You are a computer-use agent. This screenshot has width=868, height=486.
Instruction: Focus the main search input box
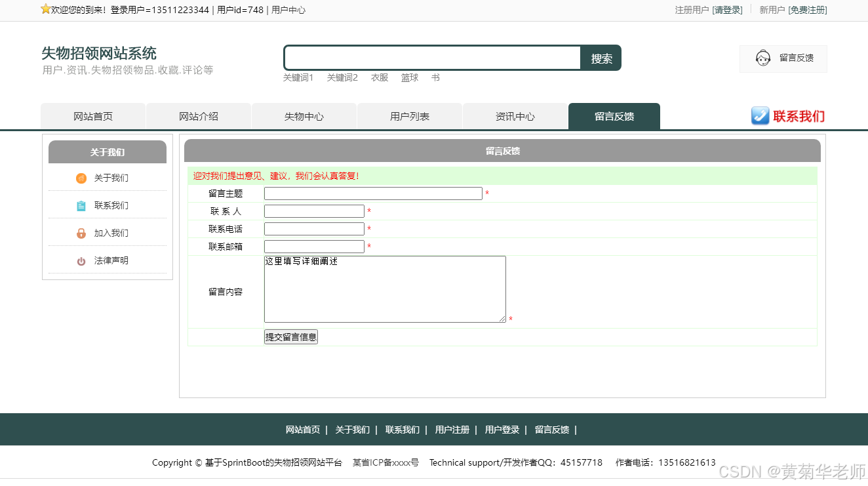pos(433,58)
